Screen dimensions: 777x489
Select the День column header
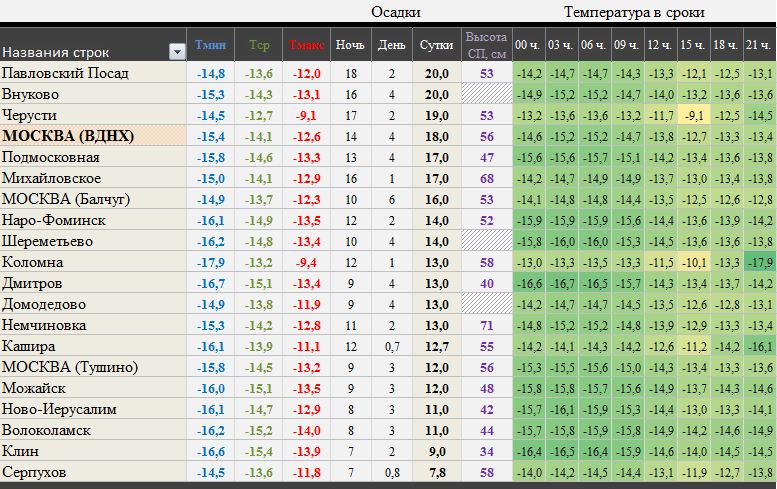coord(391,45)
